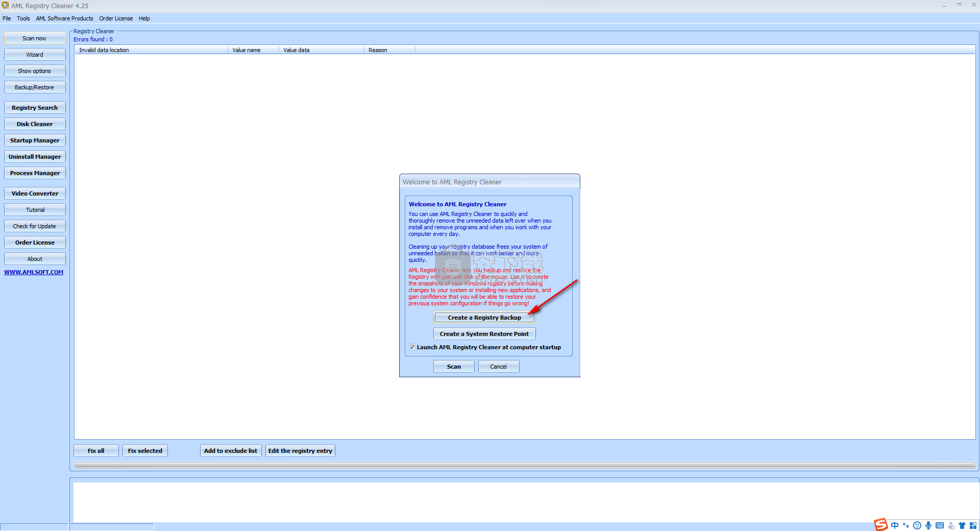Viewport: 980px width, 531px height.
Task: Open the About button
Action: pos(35,259)
